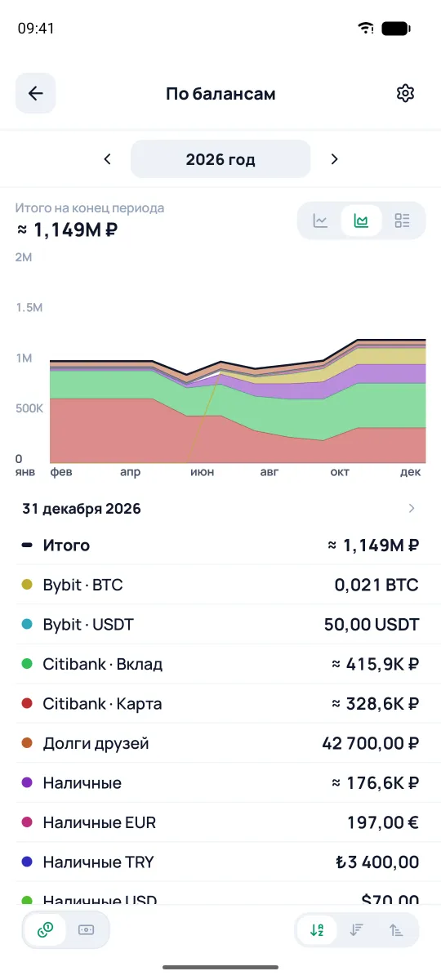441x980 pixels.
Task: Click the 09:41 clock in the status bar
Action: click(x=36, y=28)
